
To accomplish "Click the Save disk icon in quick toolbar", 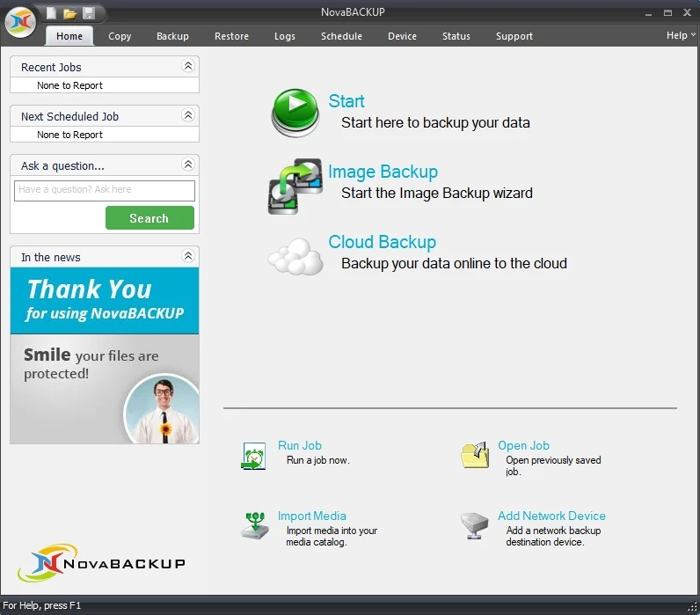I will coord(88,13).
